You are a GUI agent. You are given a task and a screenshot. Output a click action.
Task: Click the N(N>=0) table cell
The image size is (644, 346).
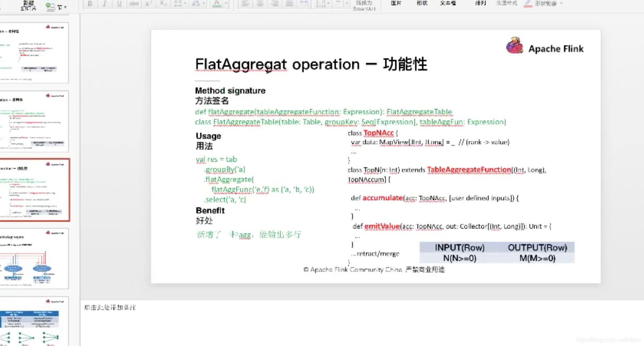point(459,258)
